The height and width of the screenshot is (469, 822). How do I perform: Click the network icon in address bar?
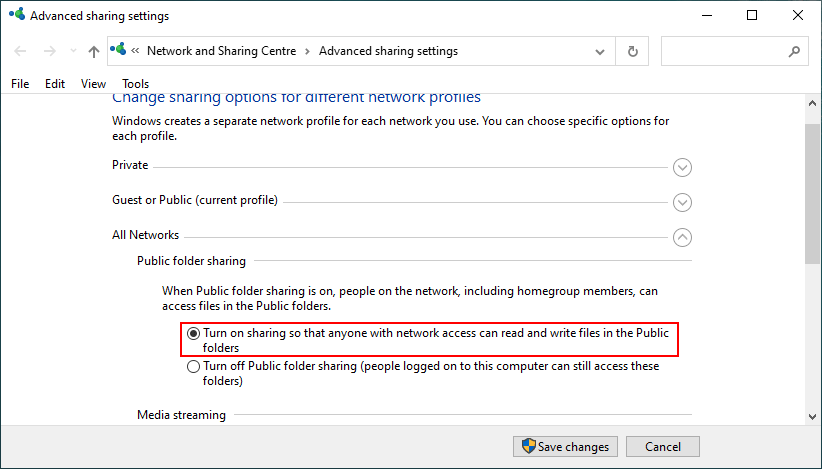[118, 49]
